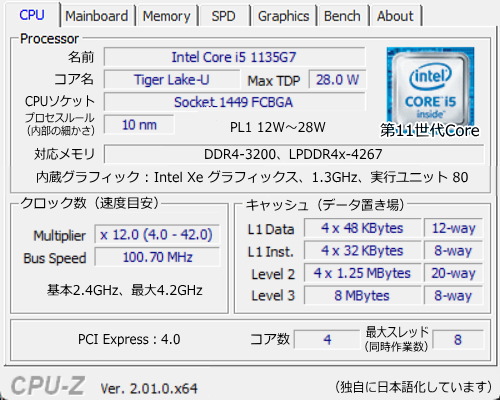Switch to the SPD tab

coord(224,16)
